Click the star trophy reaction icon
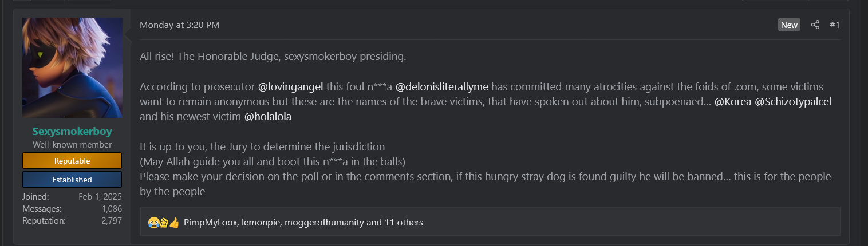 [x=163, y=222]
